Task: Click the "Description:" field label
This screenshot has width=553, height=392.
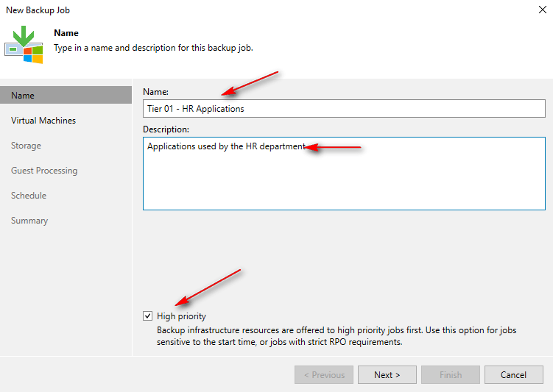Action: (166, 129)
